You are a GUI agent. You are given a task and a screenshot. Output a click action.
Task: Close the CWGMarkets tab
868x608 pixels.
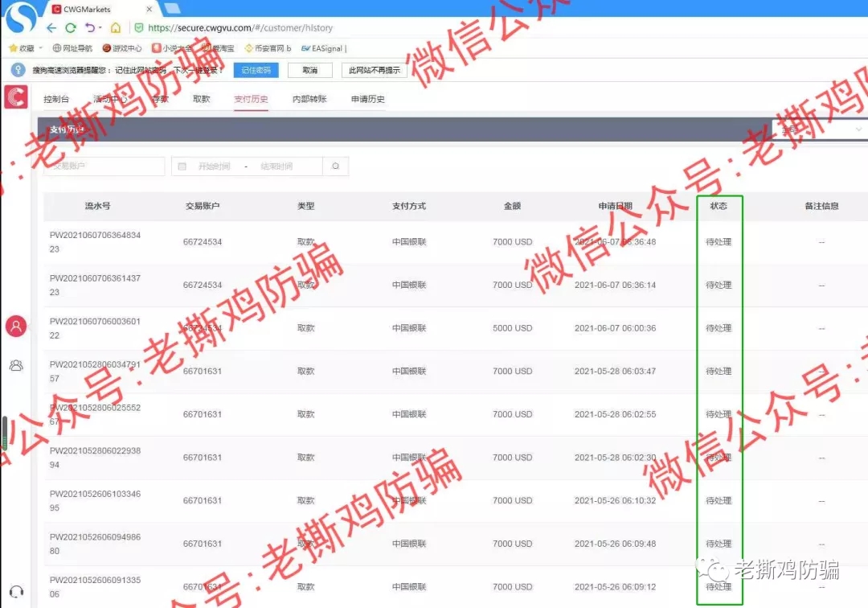pyautogui.click(x=149, y=9)
